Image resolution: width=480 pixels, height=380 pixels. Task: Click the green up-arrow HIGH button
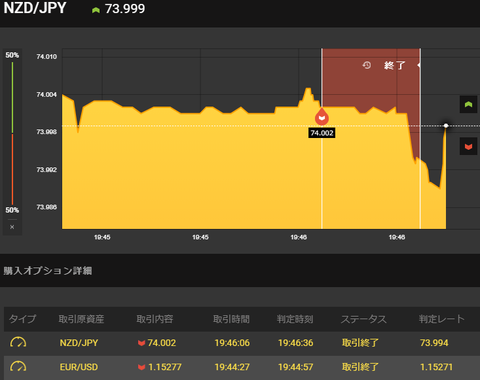(468, 104)
